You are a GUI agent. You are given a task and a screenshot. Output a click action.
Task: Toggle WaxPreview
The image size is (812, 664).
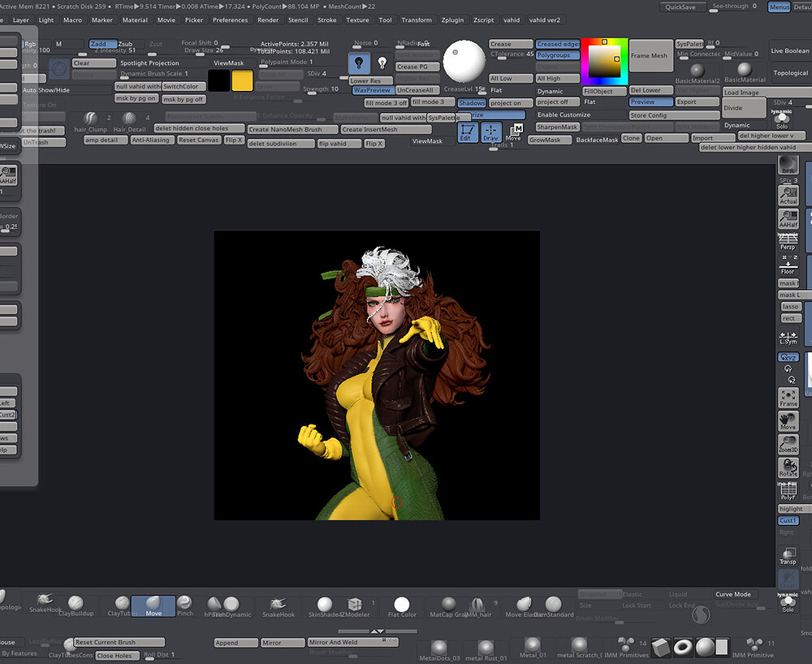click(x=372, y=90)
